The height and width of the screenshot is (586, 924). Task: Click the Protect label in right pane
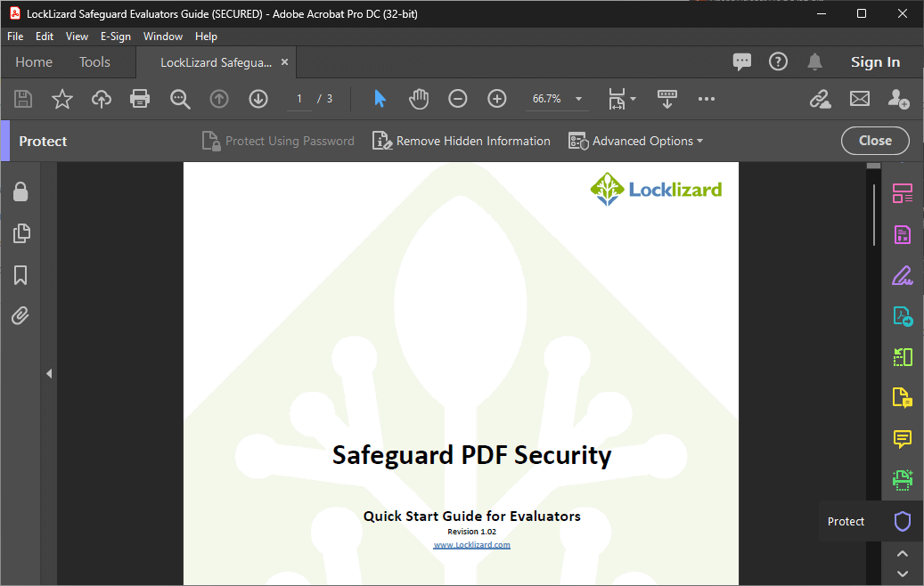[x=846, y=521]
